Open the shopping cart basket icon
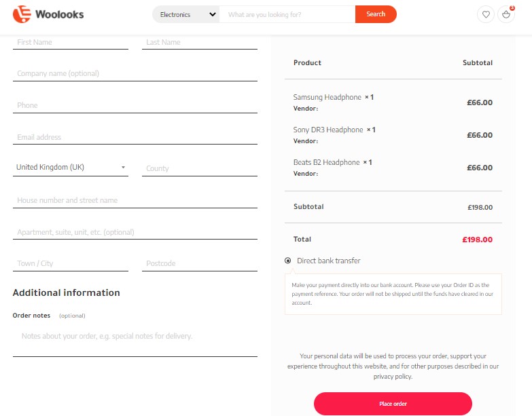Screen dimensions: 532x416 point(506,14)
